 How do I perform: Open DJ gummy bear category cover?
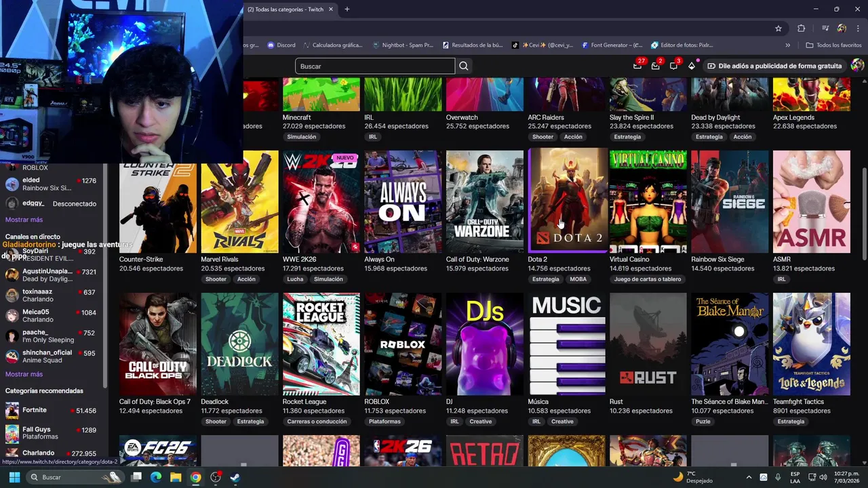[x=484, y=344]
